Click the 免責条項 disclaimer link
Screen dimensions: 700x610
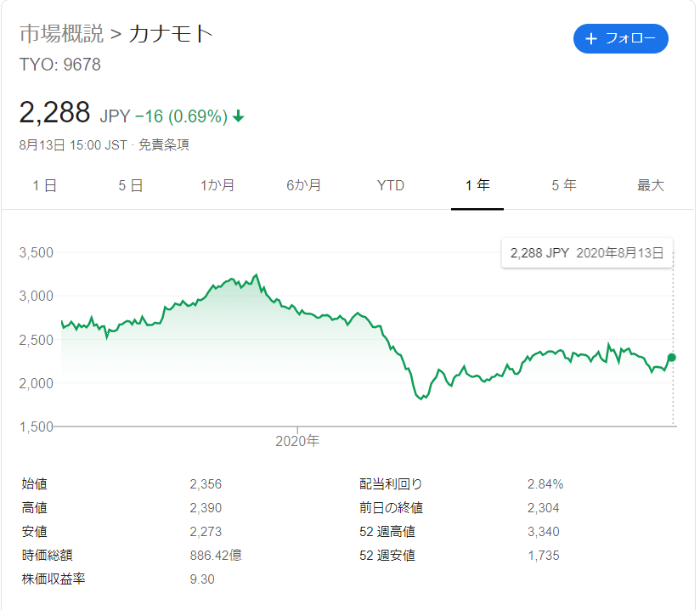164,144
